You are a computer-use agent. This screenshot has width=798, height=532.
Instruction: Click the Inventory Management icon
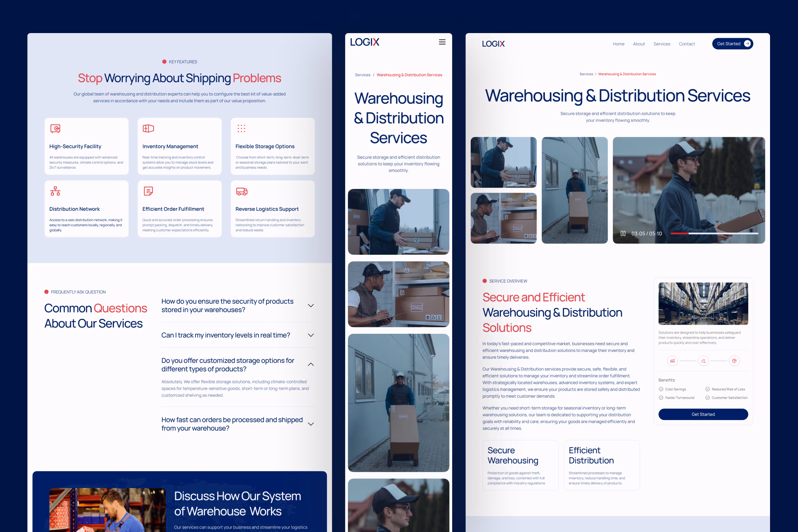point(148,129)
